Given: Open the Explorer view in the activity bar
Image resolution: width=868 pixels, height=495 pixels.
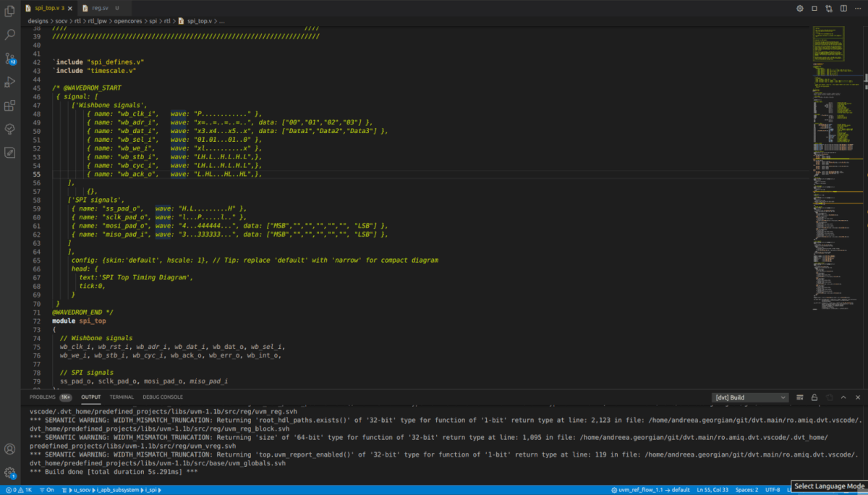Looking at the screenshot, I should coord(9,11).
